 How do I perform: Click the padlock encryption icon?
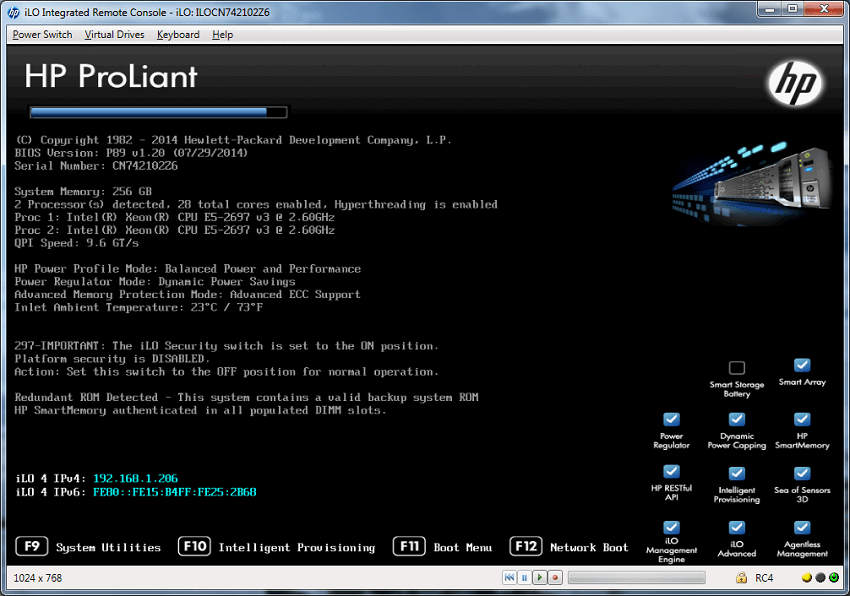741,578
